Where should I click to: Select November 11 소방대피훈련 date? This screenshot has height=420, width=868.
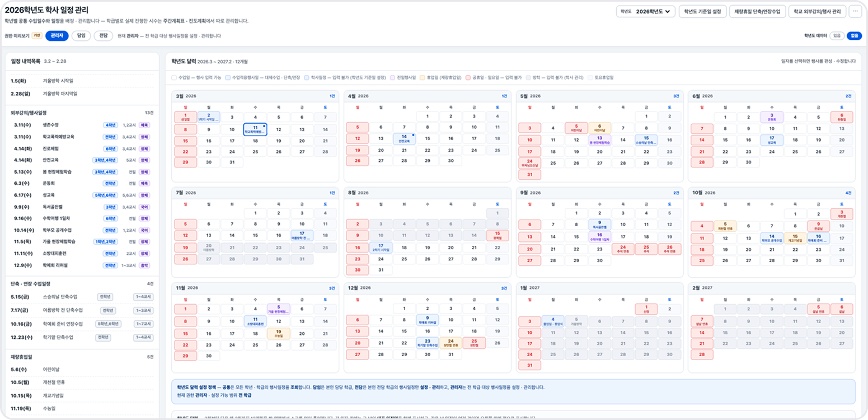(255, 321)
